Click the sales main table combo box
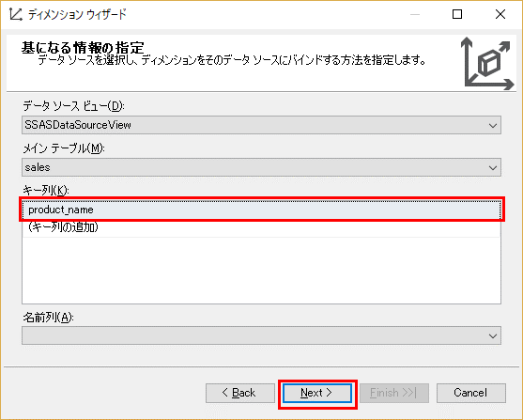This screenshot has width=523, height=420. pos(261,167)
